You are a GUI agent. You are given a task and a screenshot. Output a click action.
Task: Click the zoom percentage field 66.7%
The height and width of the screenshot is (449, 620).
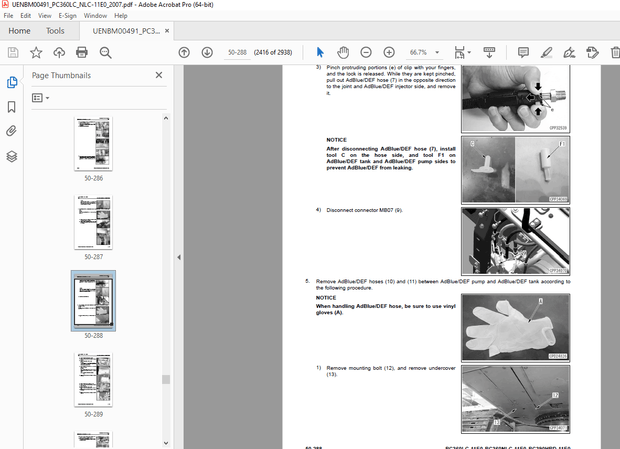418,52
